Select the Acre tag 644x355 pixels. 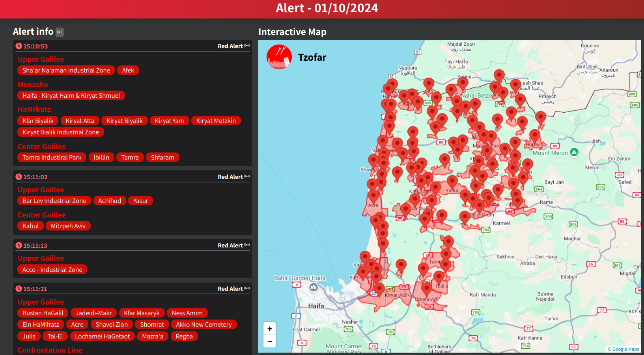point(77,324)
